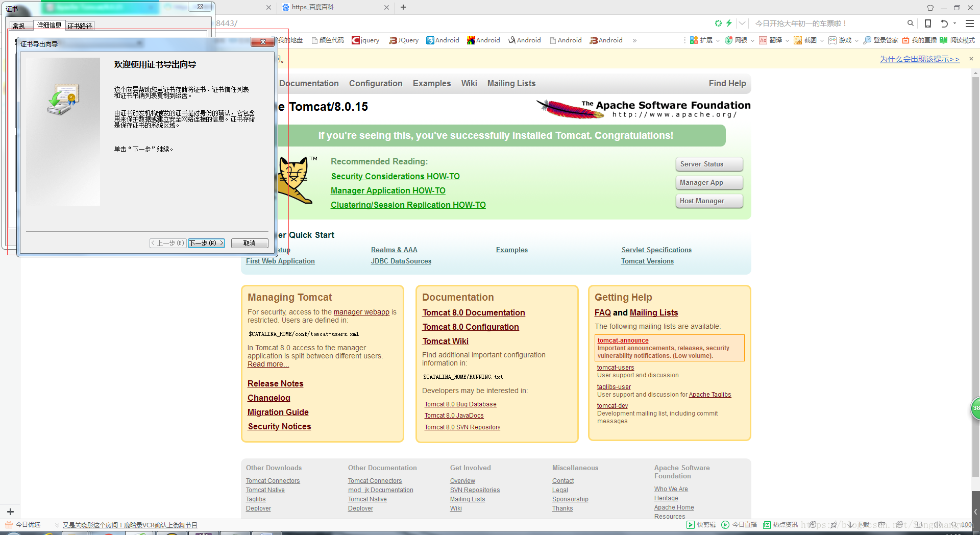Close the https_百度百科 tab
Image resolution: width=980 pixels, height=535 pixels.
[386, 7]
